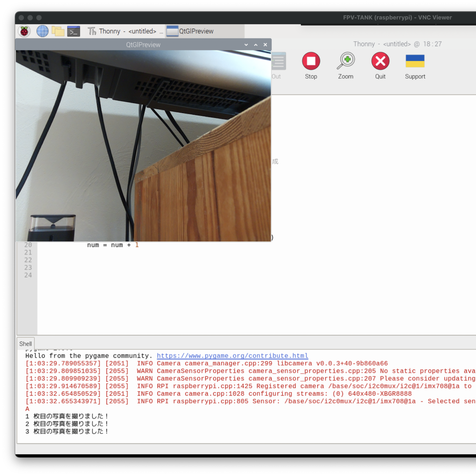Close the QtGlPreview window
The image size is (476, 476).
tap(265, 45)
